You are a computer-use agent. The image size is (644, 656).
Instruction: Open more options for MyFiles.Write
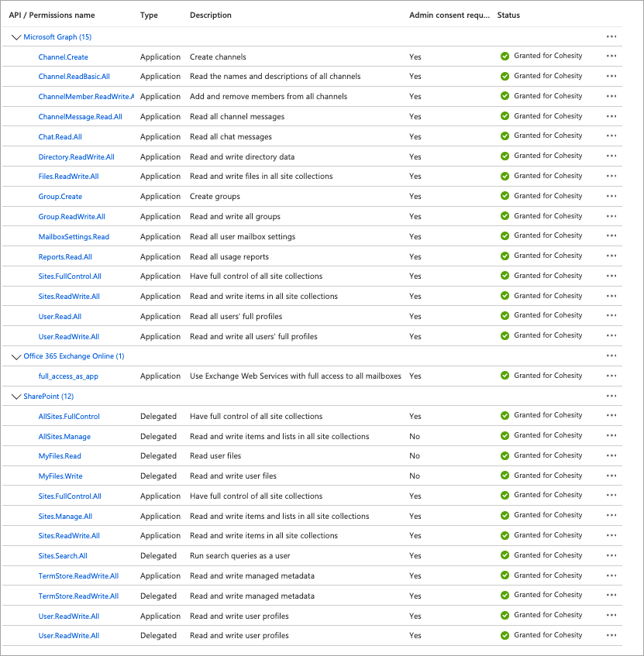(611, 476)
